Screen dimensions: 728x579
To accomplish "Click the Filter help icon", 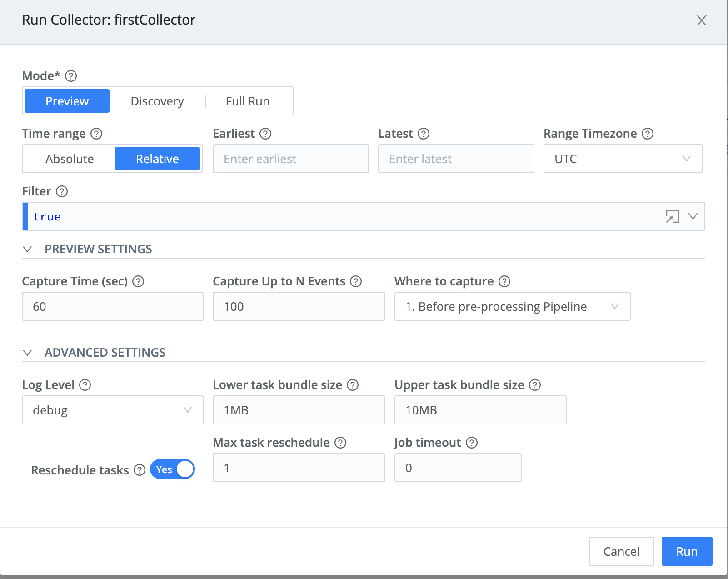I will [x=63, y=191].
